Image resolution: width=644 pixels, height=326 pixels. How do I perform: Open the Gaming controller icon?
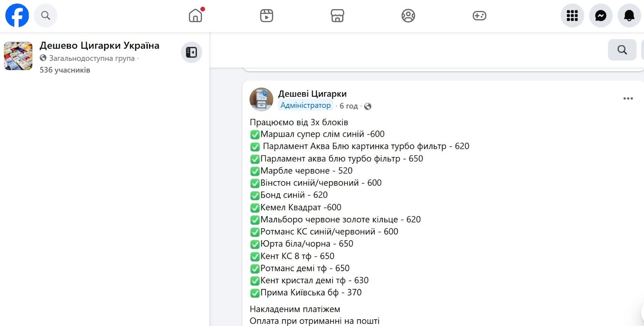(x=479, y=16)
